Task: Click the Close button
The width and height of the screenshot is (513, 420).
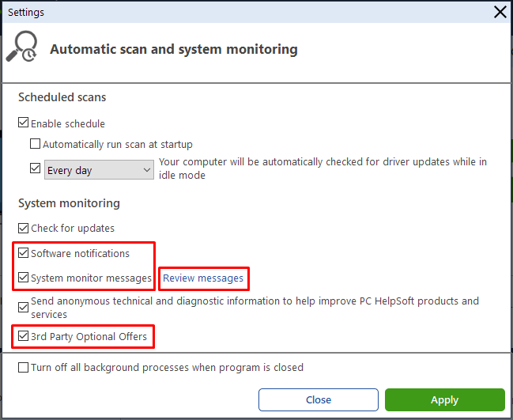Action: point(319,399)
